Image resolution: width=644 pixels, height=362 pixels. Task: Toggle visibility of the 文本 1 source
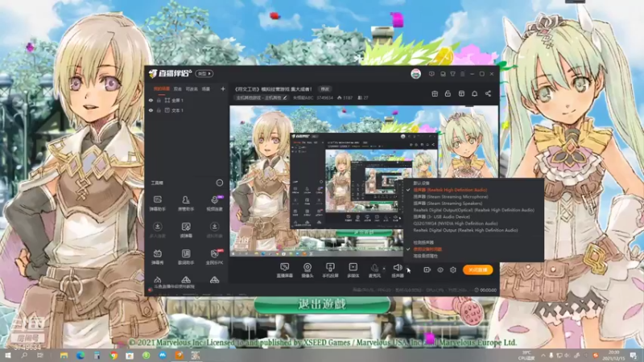(x=151, y=110)
